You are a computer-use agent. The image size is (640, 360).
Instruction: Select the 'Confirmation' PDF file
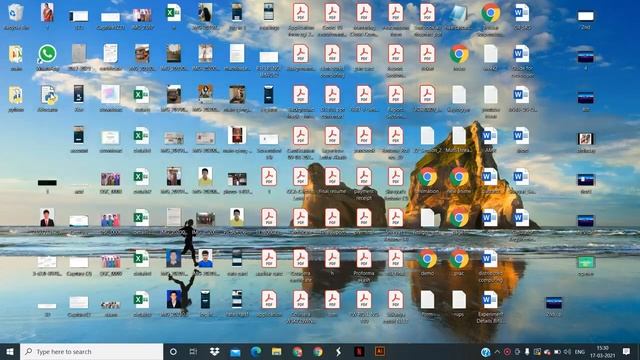pyautogui.click(x=300, y=136)
